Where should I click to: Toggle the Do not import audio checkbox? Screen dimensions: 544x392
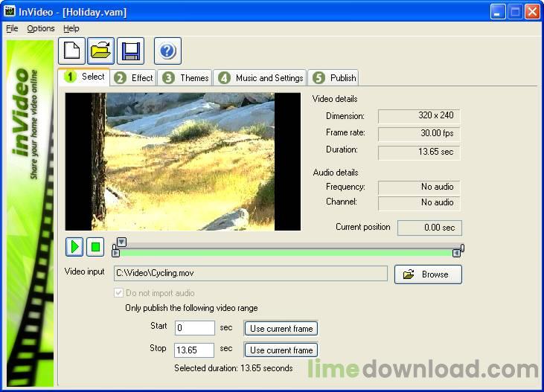(118, 293)
